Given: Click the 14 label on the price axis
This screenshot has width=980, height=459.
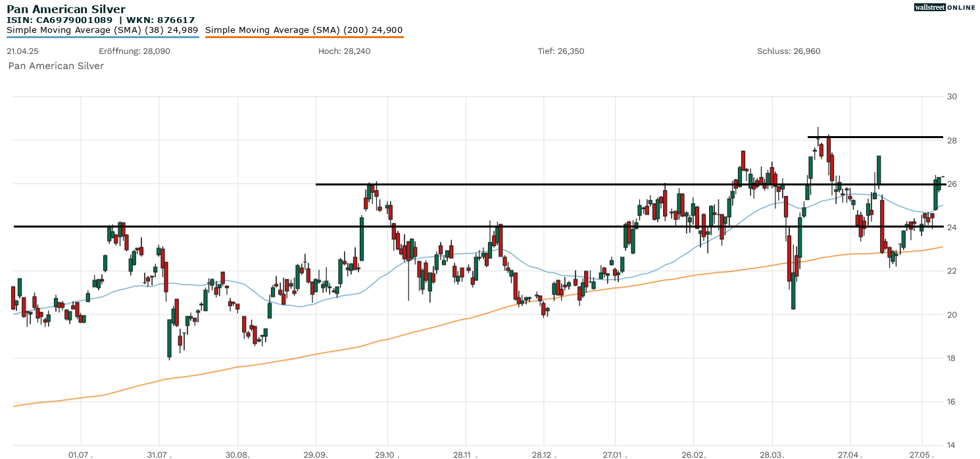Looking at the screenshot, I should 951,445.
